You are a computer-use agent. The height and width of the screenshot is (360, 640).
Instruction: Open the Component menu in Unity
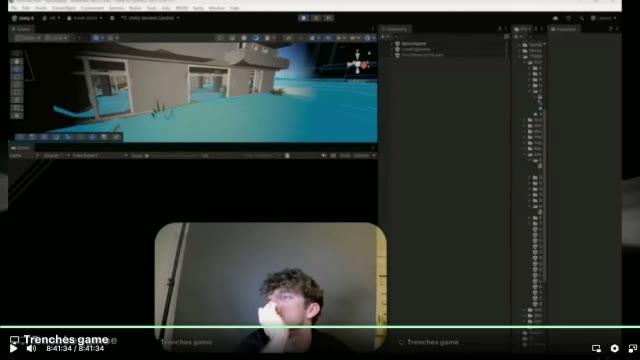[92, 8]
